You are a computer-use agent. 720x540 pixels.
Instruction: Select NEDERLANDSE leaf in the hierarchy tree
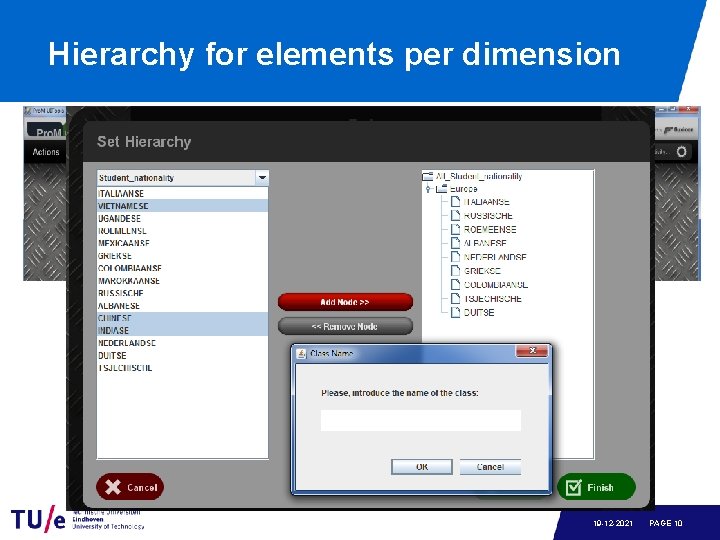[x=495, y=257]
